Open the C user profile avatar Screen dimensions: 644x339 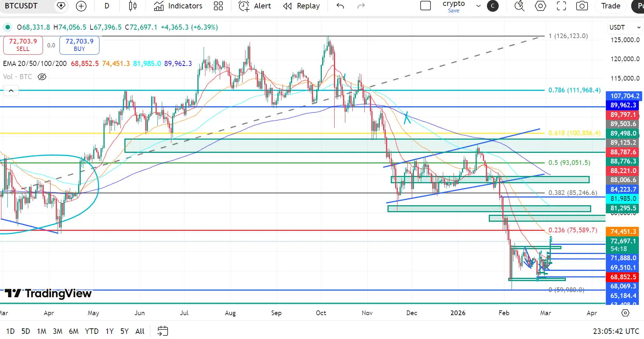pyautogui.click(x=493, y=6)
